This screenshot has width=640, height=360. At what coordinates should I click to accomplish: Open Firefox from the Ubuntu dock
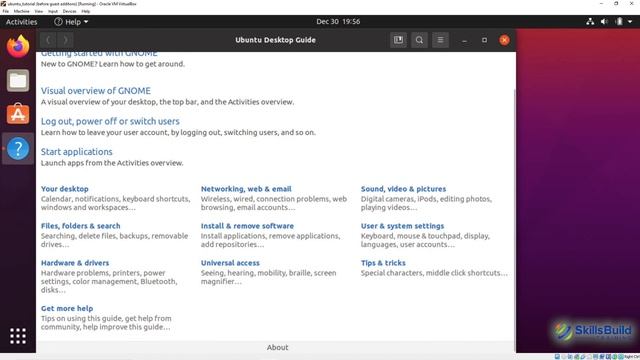tap(18, 46)
